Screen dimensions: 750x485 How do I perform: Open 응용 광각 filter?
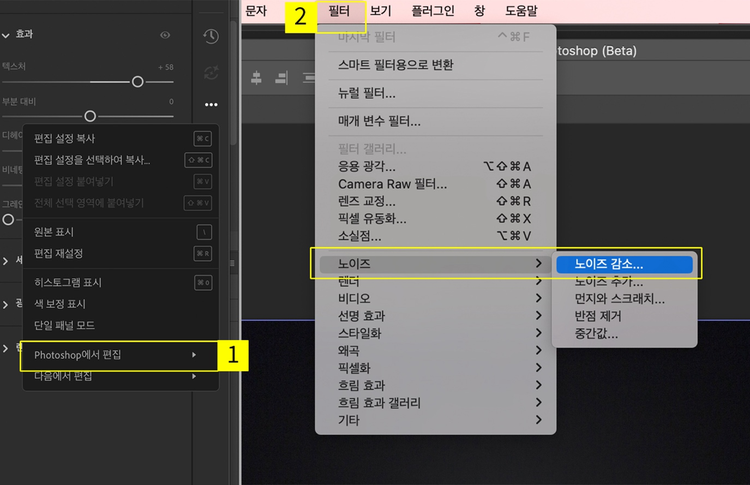[x=436, y=166]
